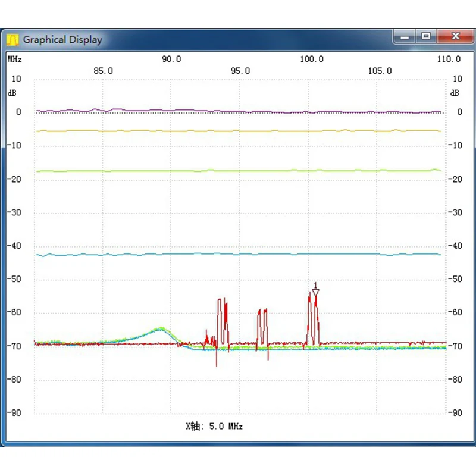Image resolution: width=476 pixels, height=476 pixels.
Task: Click the blue trace near -42 dB
Action: click(239, 254)
